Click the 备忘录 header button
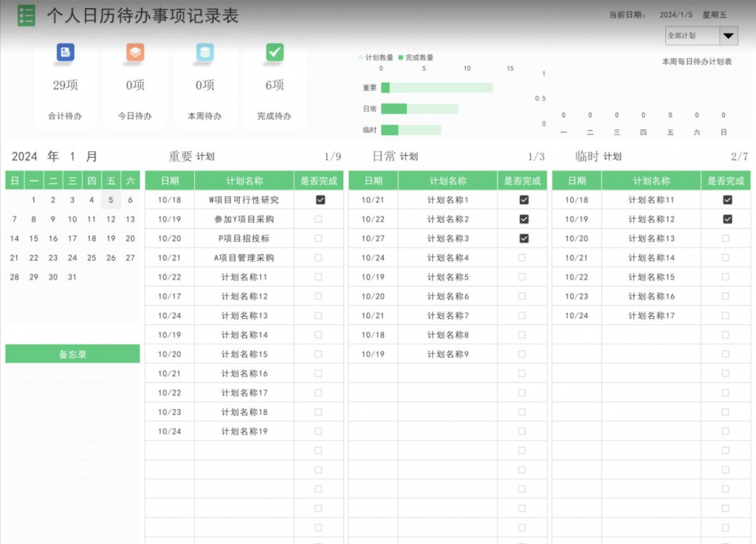This screenshot has width=756, height=544. pos(72,353)
